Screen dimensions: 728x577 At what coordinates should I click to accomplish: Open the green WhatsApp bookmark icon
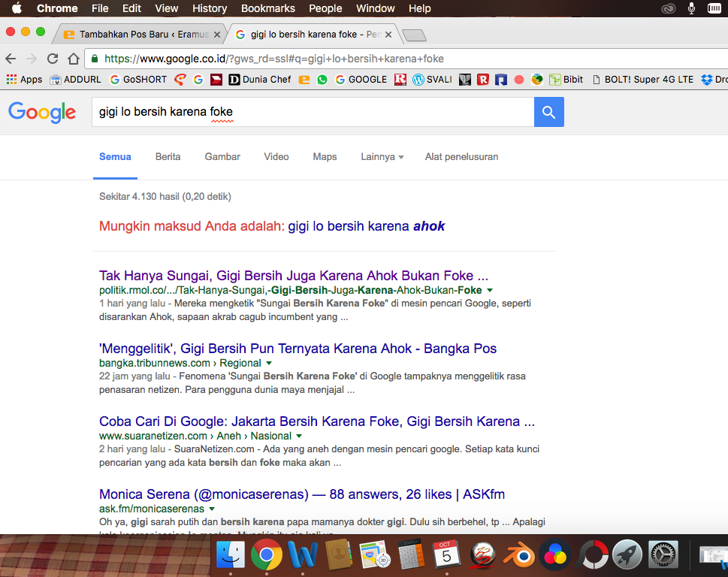click(x=322, y=80)
